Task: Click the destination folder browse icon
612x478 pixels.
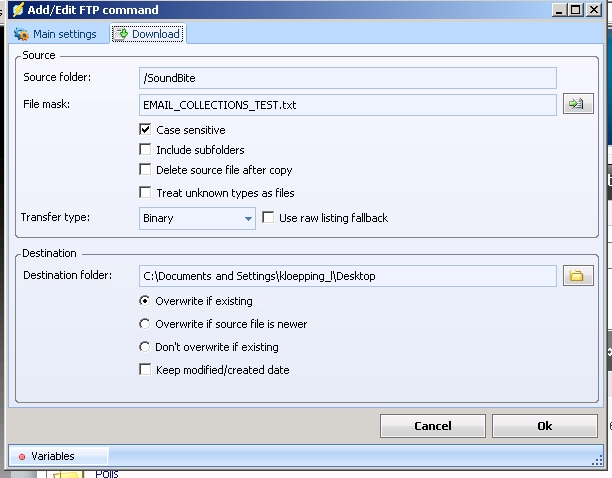Action: [577, 276]
